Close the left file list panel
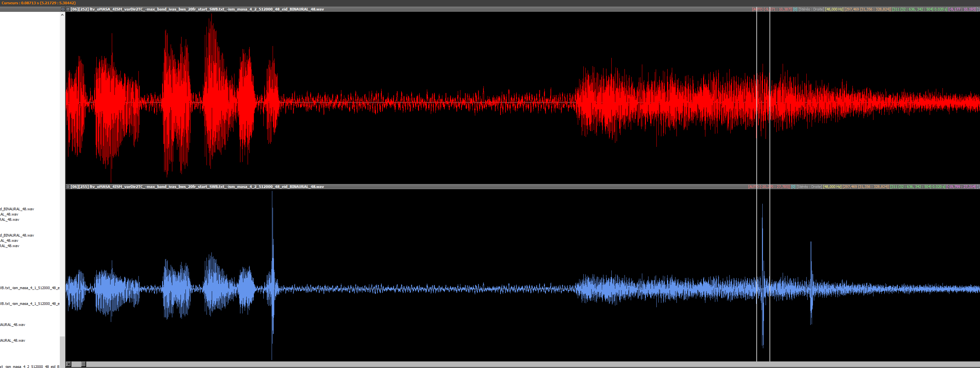The height and width of the screenshot is (368, 980). click(63, 9)
